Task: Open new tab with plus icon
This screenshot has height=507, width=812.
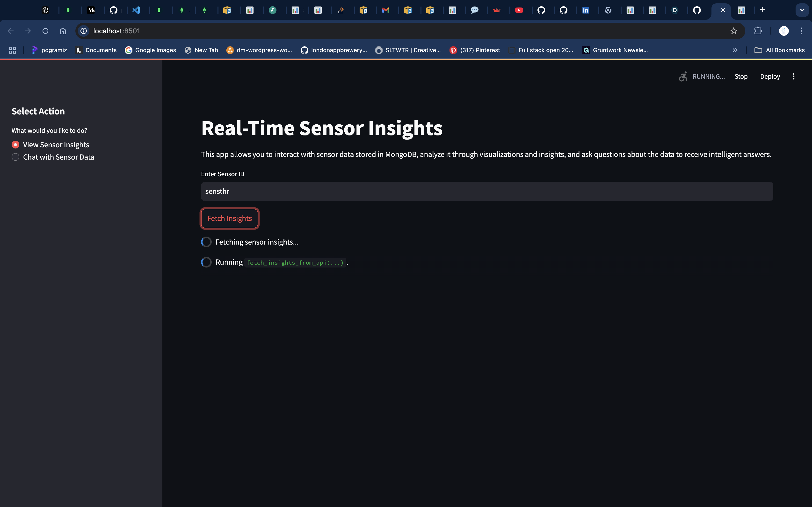Action: [x=763, y=10]
